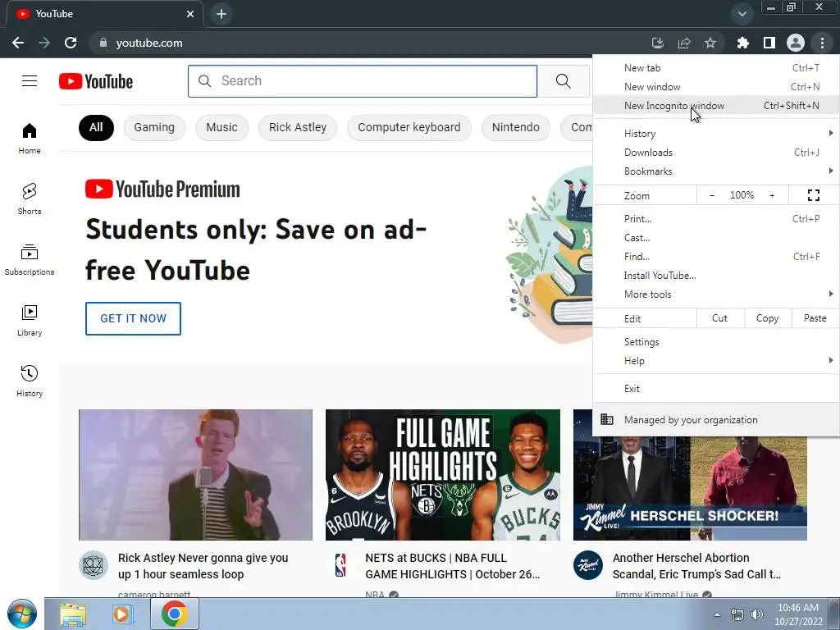Image resolution: width=840 pixels, height=630 pixels.
Task: Select the Gaming filter chip
Action: click(154, 127)
